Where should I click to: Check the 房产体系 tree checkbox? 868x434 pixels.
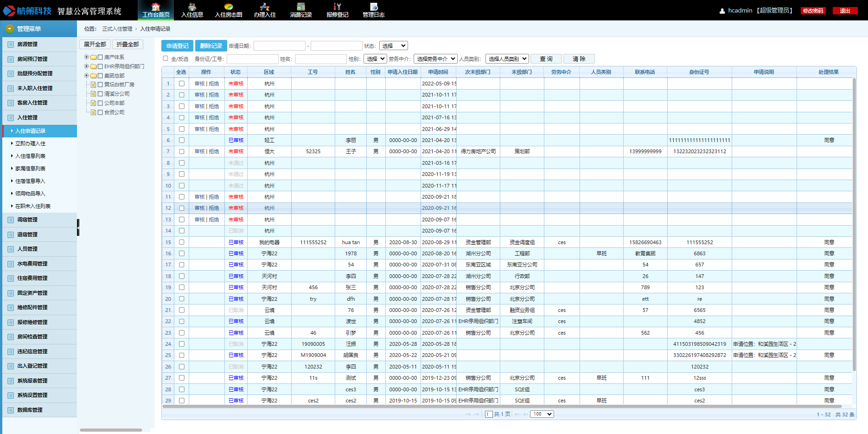tap(100, 57)
